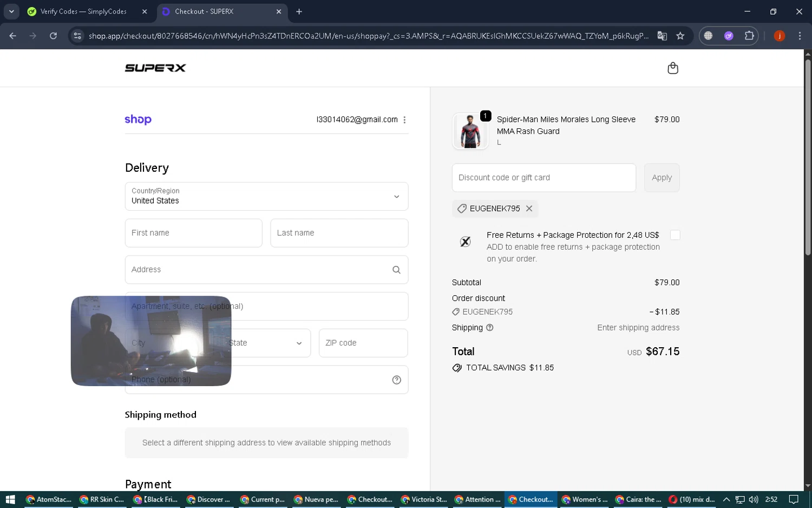Viewport: 812px width, 508px height.
Task: Open the Country/Region dropdown
Action: pos(266,196)
